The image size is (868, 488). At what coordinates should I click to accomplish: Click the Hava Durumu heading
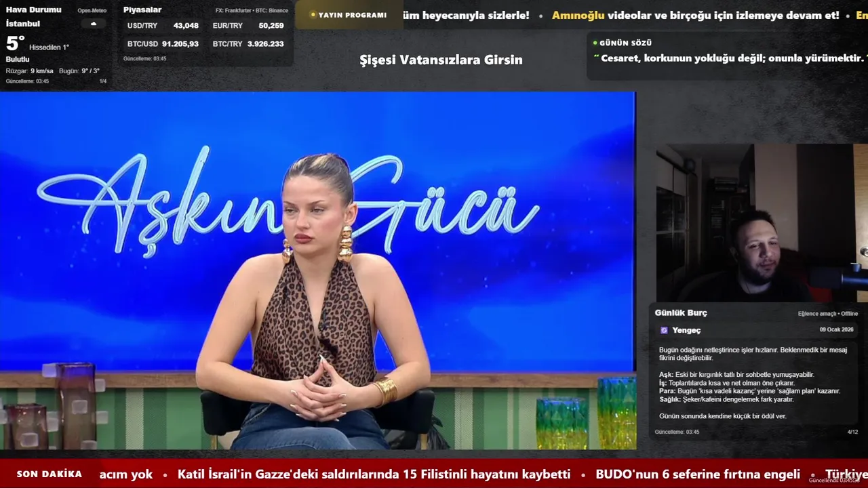(33, 9)
